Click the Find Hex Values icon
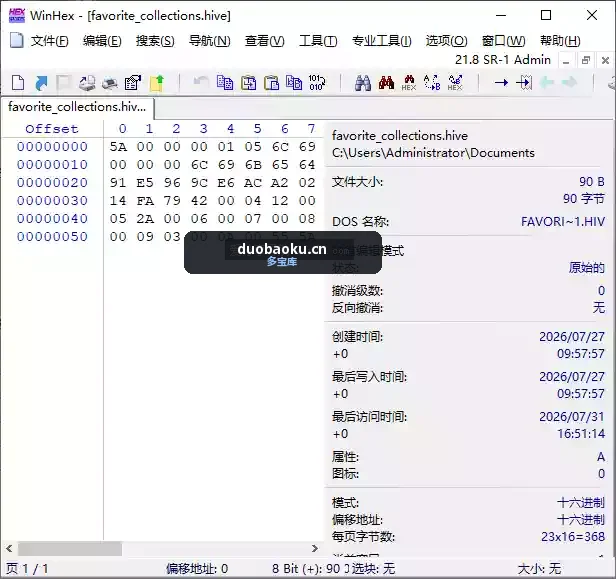This screenshot has width=616, height=579. (x=409, y=83)
